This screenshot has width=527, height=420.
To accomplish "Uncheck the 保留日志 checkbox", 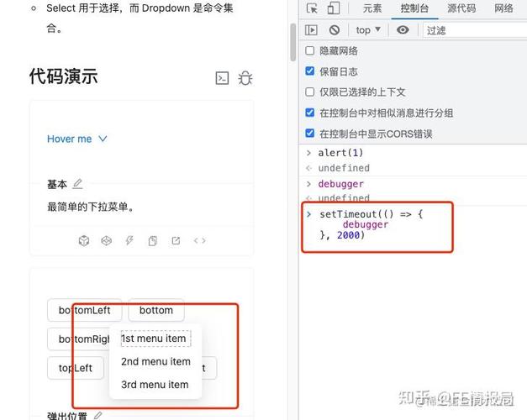I will (309, 71).
